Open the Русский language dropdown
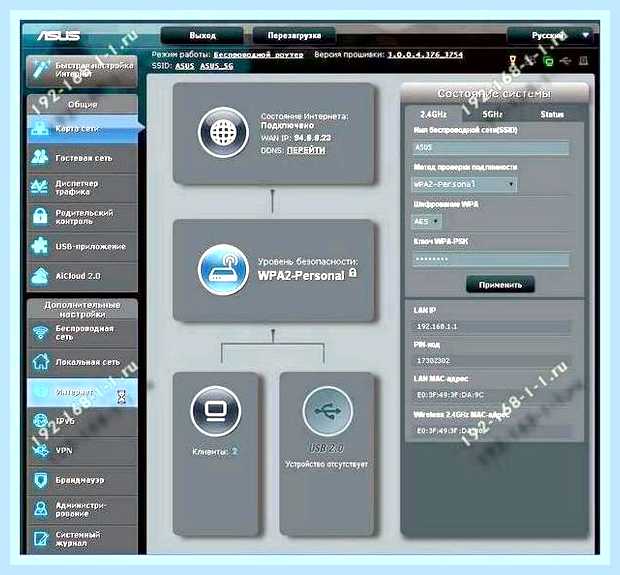620x575 pixels. tap(550, 36)
